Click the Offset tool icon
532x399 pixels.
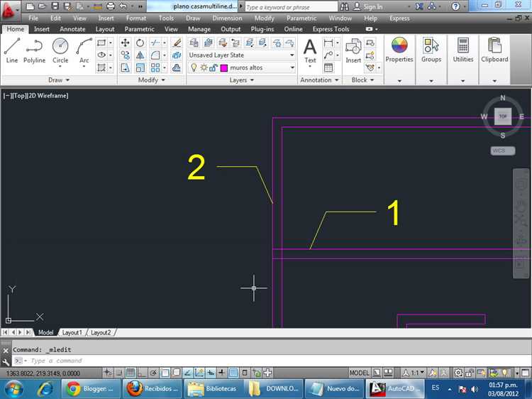[177, 67]
